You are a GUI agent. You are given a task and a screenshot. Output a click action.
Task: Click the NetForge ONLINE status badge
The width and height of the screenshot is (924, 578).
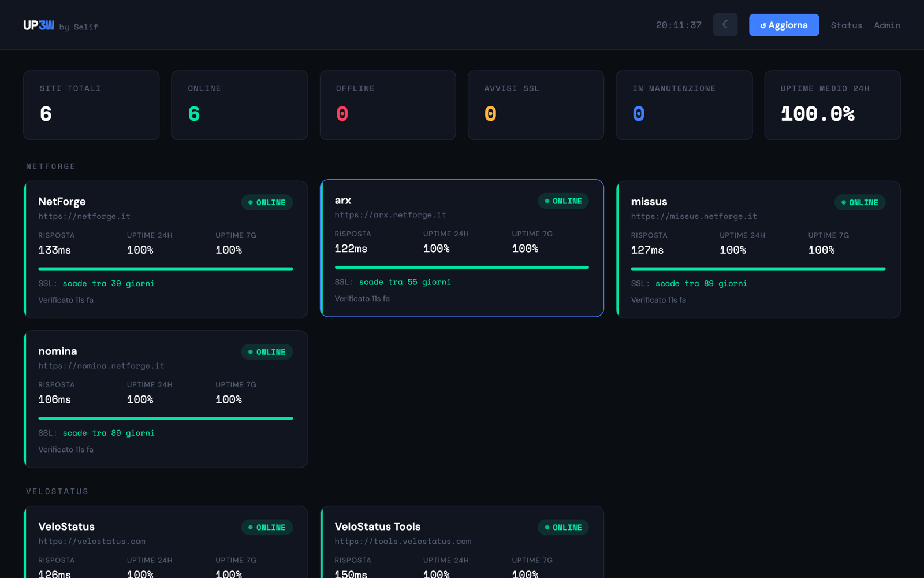click(x=267, y=202)
